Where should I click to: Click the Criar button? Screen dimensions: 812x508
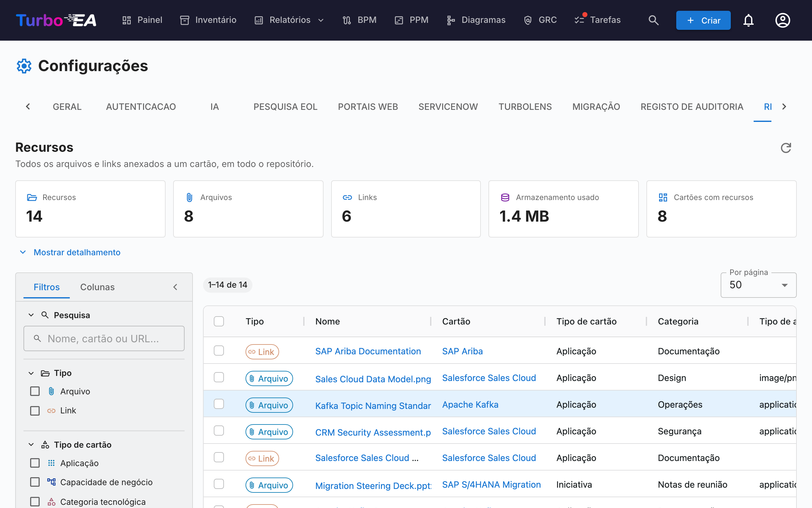click(703, 20)
